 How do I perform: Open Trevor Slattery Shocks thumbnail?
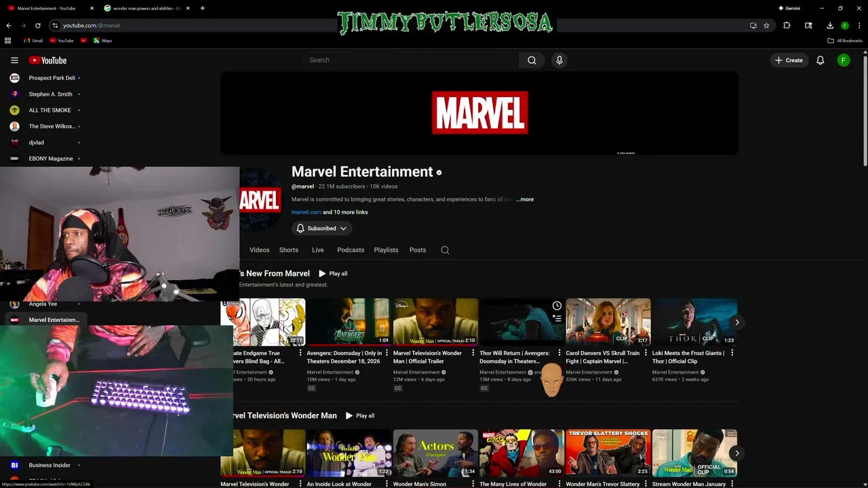(608, 453)
